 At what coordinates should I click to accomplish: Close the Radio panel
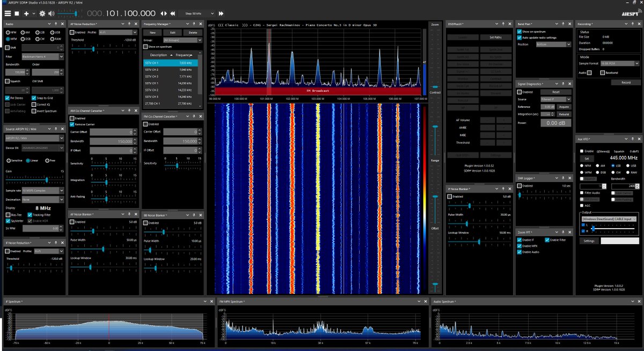(x=62, y=24)
